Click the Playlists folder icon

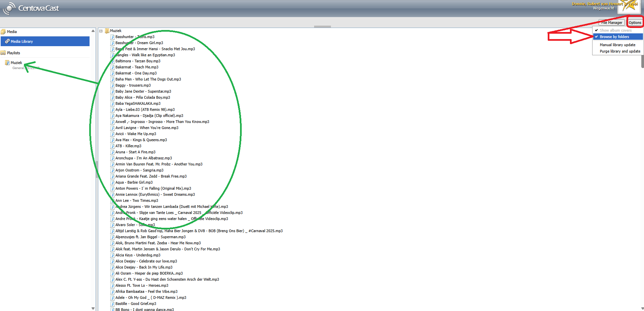[3, 53]
